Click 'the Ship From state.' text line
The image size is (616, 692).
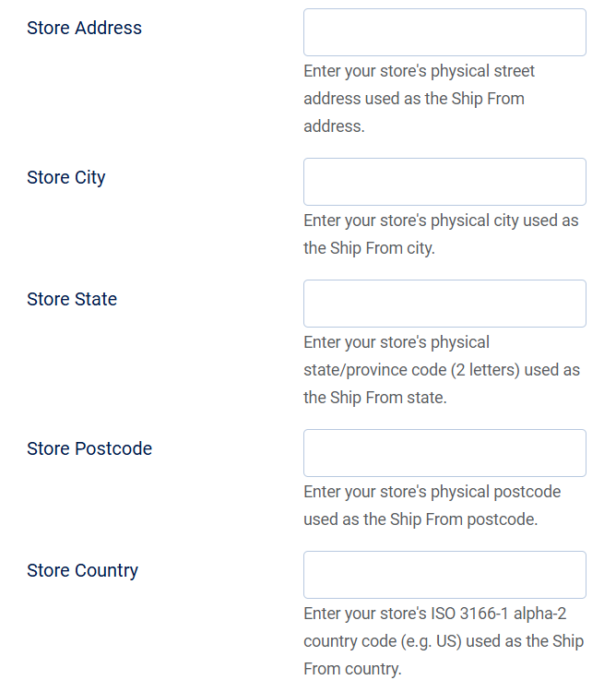click(x=374, y=398)
